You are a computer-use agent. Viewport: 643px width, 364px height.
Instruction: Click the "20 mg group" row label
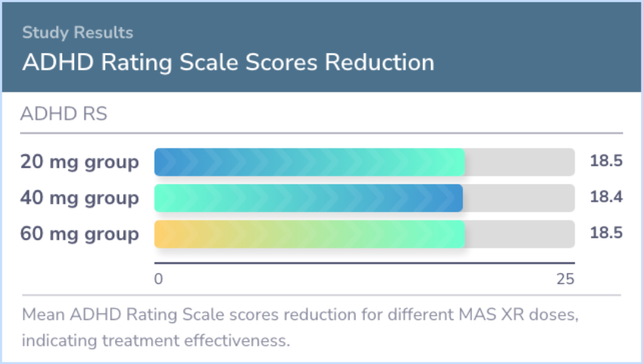tap(79, 162)
